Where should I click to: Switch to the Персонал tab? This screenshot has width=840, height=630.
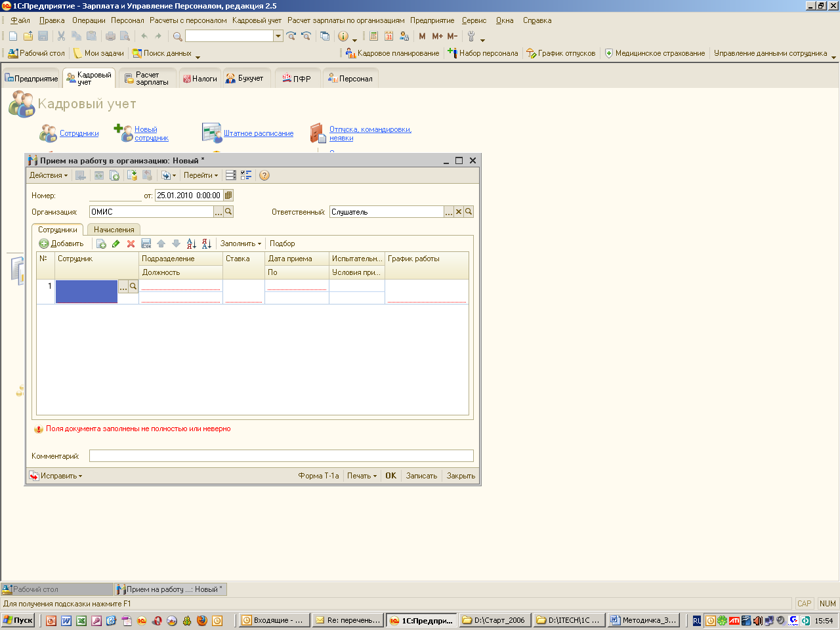(x=350, y=78)
